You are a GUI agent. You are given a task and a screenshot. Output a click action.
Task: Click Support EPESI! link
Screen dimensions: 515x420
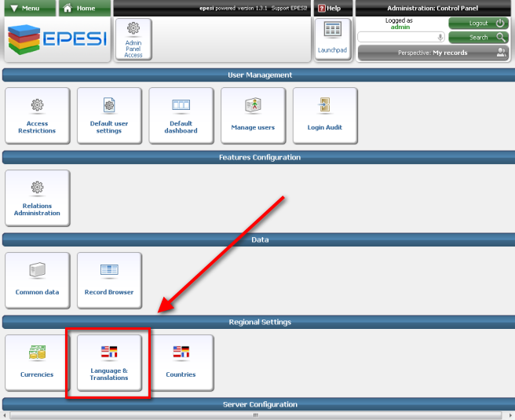[x=289, y=8]
